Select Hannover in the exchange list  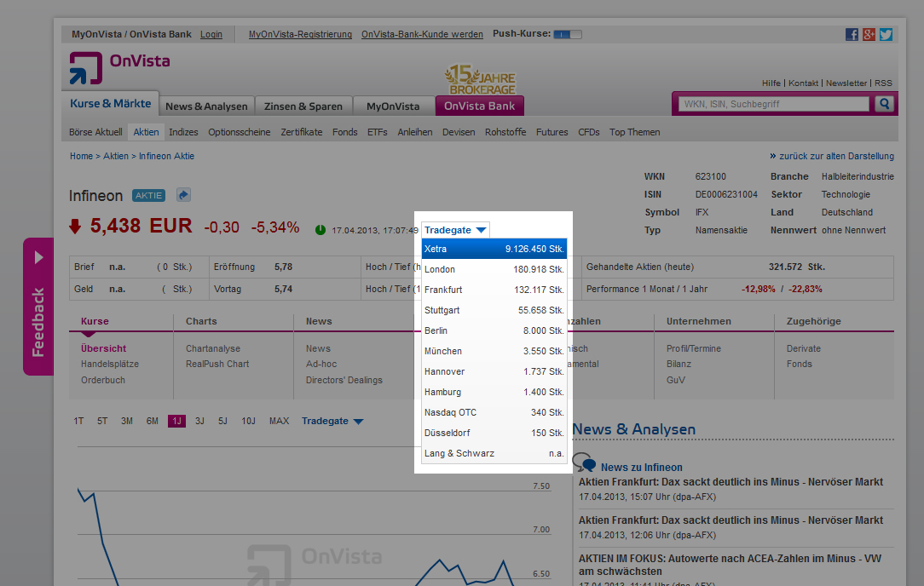494,371
